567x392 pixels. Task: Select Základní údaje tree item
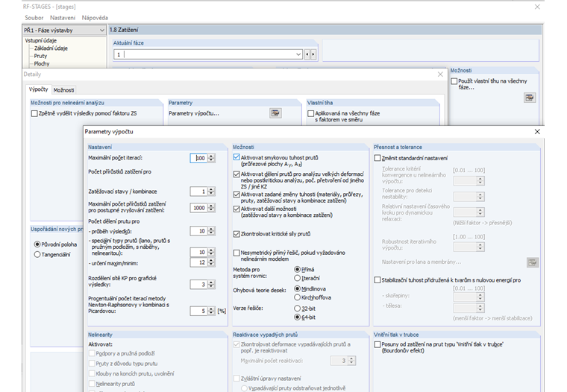tap(51, 48)
